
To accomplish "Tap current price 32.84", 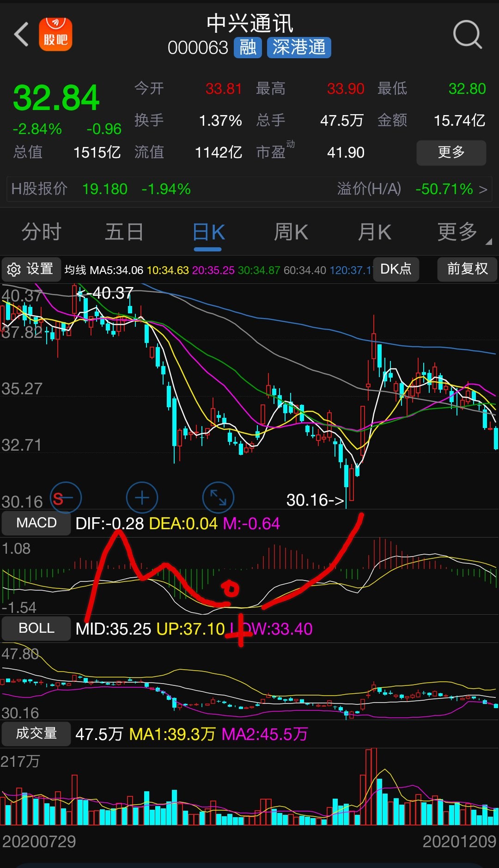I will coord(56,98).
